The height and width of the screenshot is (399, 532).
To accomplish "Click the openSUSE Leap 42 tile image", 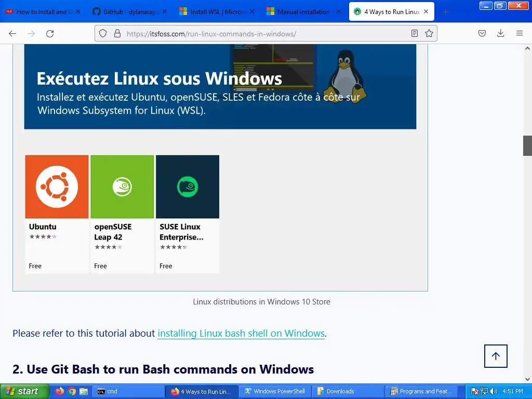I will pos(122,187).
